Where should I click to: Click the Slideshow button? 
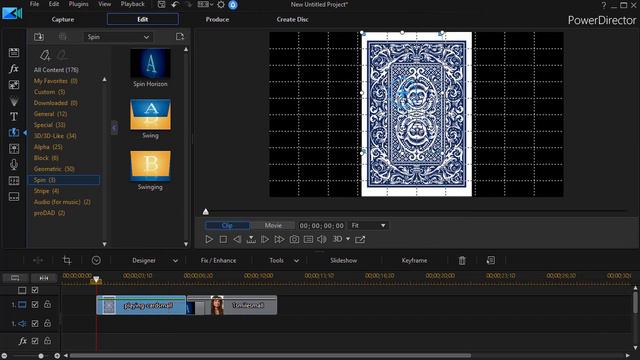tap(344, 260)
